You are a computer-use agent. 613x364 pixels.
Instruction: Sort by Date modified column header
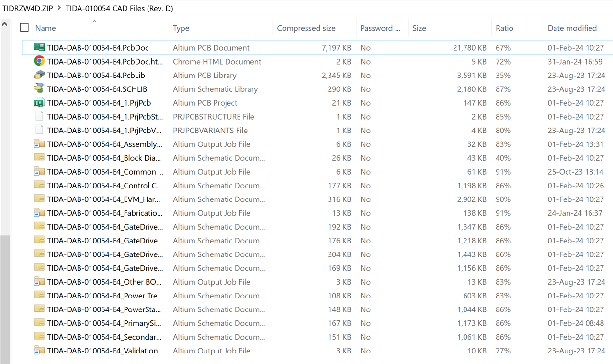click(x=572, y=28)
